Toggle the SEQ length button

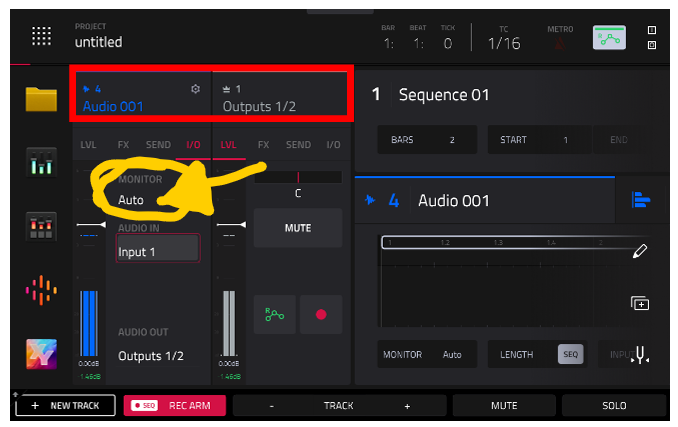click(570, 354)
